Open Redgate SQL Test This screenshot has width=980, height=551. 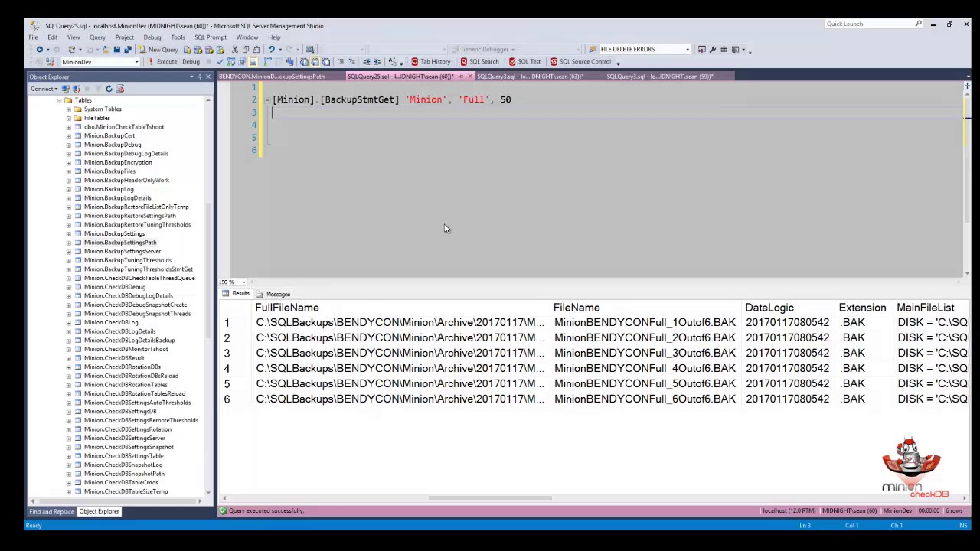tap(524, 62)
